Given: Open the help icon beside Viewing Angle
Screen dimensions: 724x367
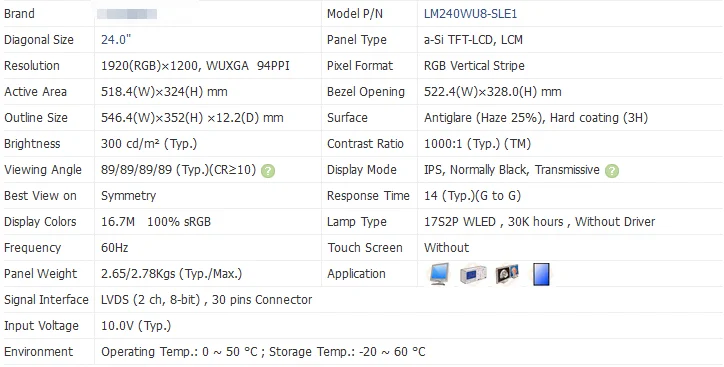Looking at the screenshot, I should [x=268, y=171].
